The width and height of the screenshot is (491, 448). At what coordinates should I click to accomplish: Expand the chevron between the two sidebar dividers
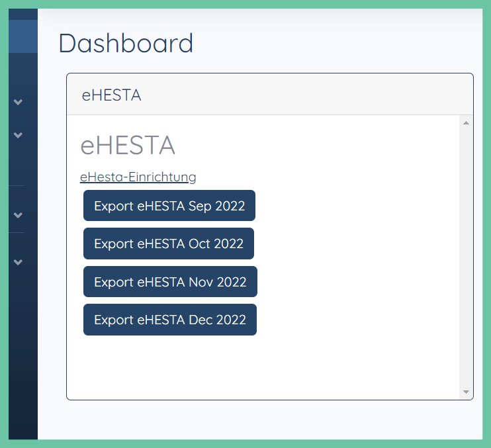coord(18,215)
